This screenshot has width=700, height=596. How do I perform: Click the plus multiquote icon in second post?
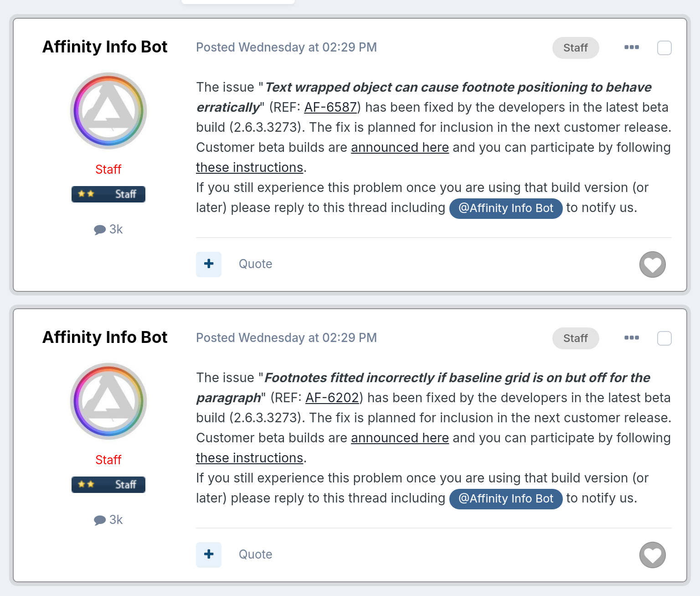pos(209,555)
